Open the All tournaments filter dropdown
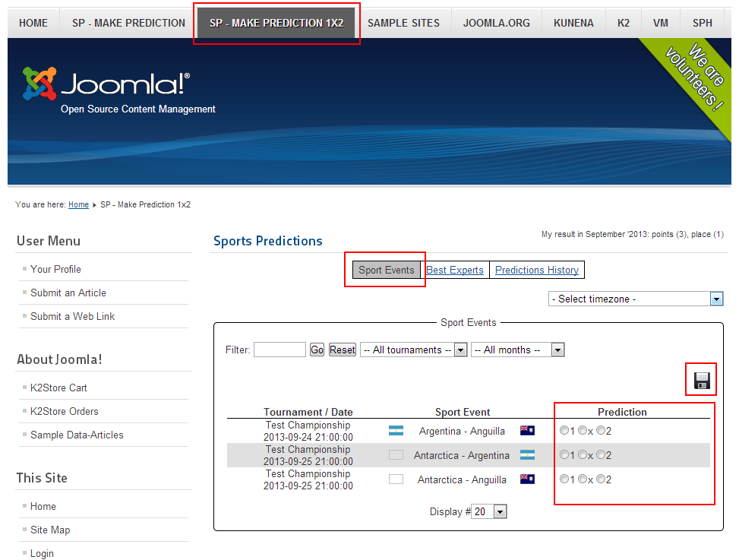The image size is (739, 560). point(414,350)
